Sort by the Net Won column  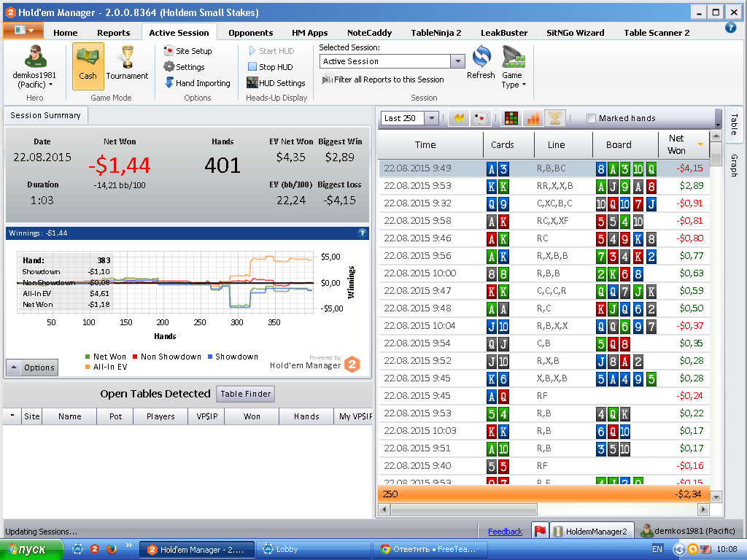[683, 145]
